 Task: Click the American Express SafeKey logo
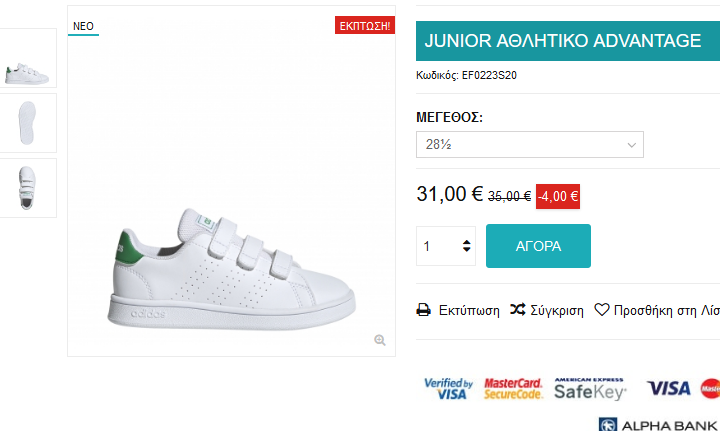click(589, 388)
